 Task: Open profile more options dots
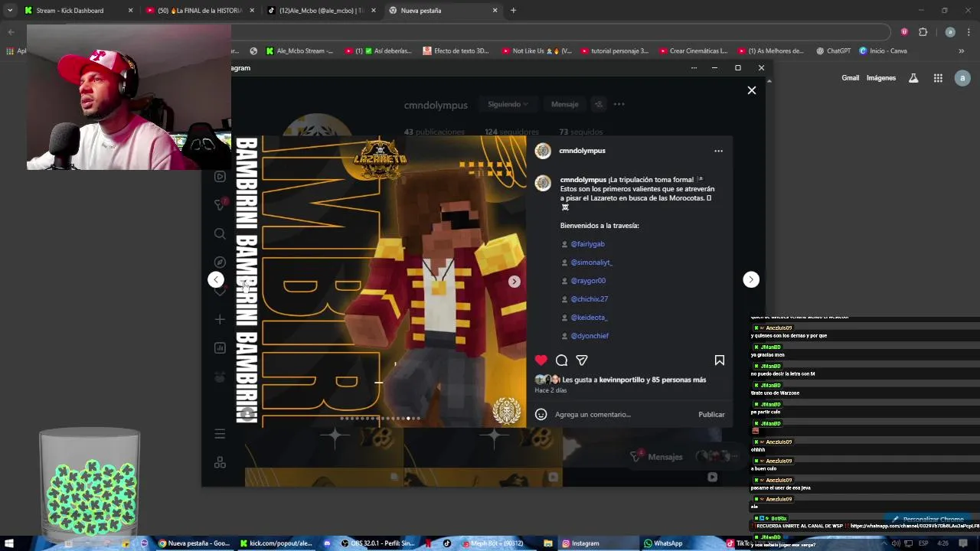click(x=619, y=104)
